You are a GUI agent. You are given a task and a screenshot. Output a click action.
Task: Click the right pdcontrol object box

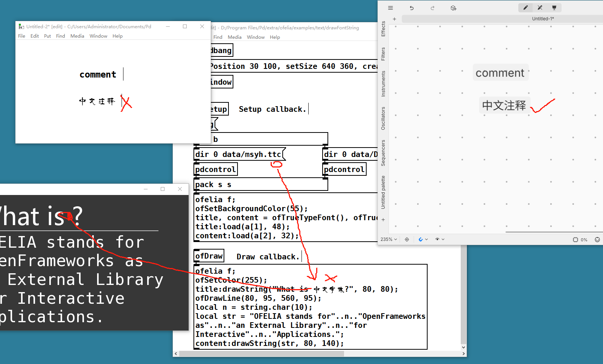(x=344, y=169)
